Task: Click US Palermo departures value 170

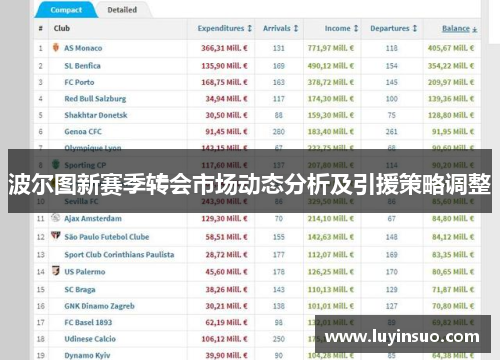Action: tap(392, 272)
